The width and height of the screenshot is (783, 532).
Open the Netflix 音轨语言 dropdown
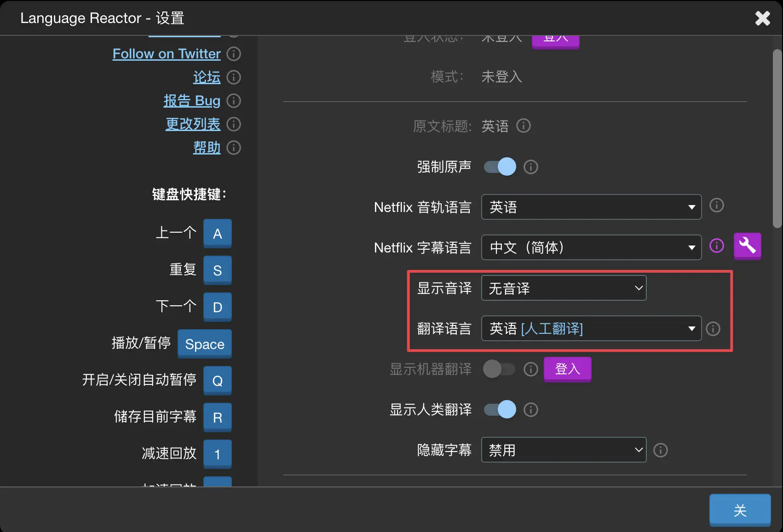[591, 207]
